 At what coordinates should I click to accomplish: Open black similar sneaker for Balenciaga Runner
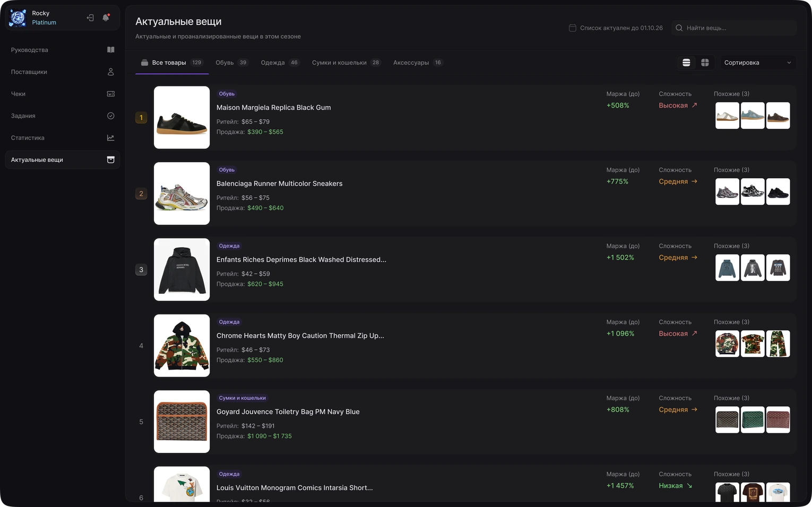[778, 191]
